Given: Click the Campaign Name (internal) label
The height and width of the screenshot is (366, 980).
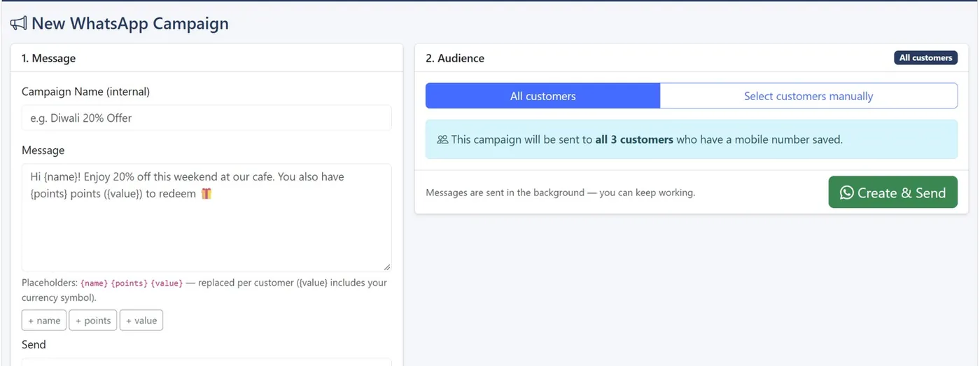Looking at the screenshot, I should click(x=85, y=92).
